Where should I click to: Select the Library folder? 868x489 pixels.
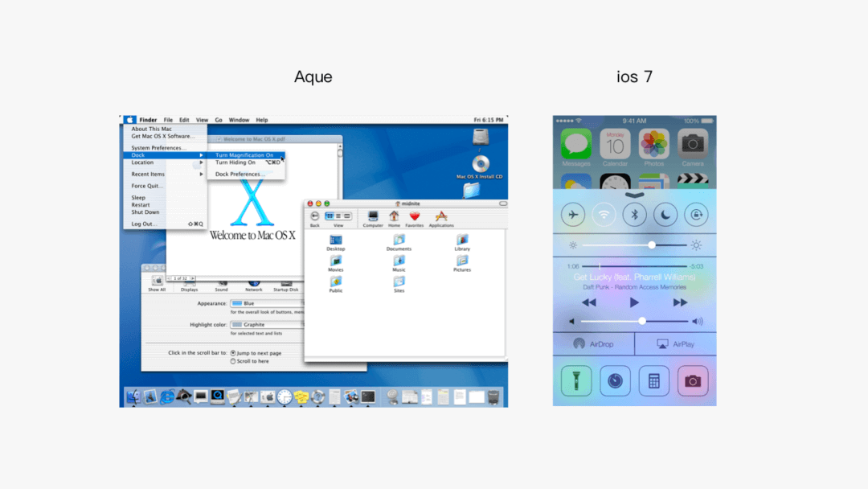coord(462,243)
